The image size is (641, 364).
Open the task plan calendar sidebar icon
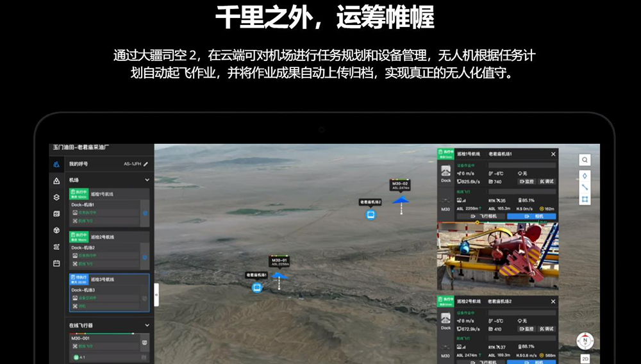tap(56, 263)
